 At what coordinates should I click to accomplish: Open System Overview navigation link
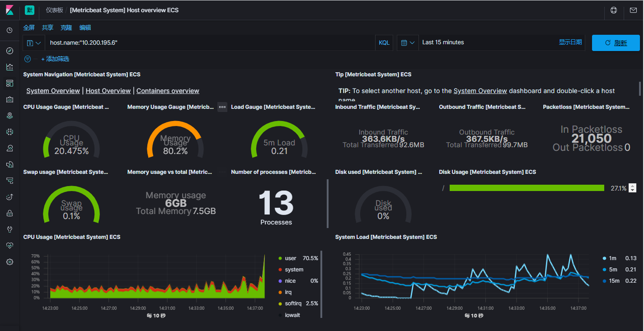[x=53, y=91]
